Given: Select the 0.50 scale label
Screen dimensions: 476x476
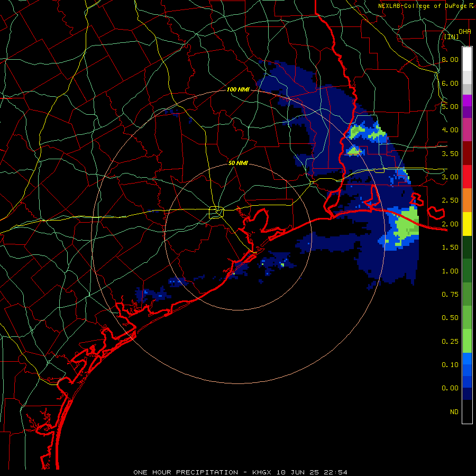Looking at the screenshot, I should click(450, 318).
